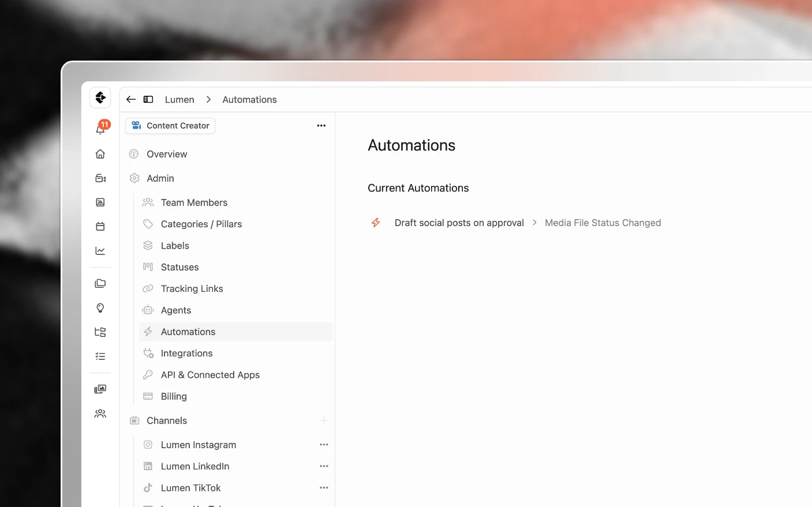The width and height of the screenshot is (812, 507).
Task: Open the image media icon in left rail
Action: tap(100, 202)
